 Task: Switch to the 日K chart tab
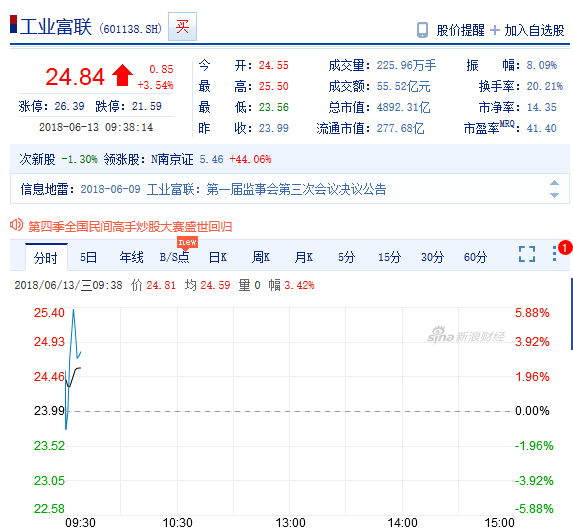tap(218, 257)
